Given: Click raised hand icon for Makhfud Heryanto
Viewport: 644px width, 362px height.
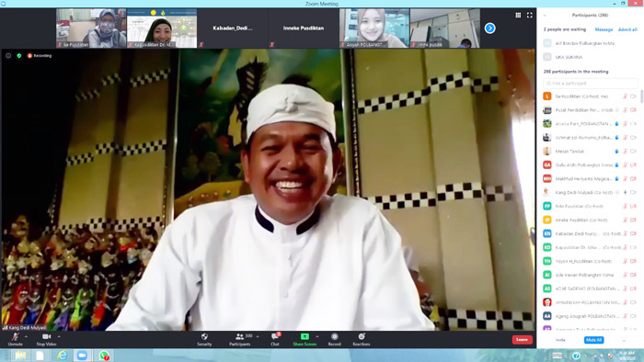Looking at the screenshot, I should tap(616, 179).
